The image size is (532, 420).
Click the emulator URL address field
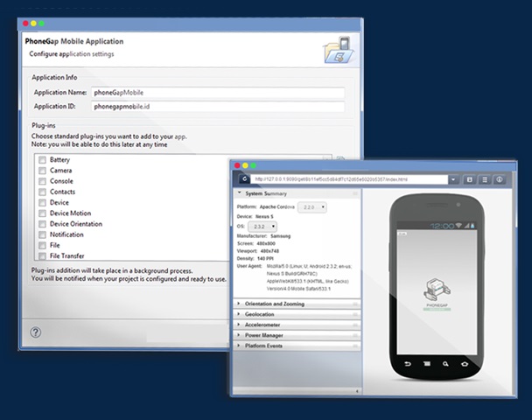pos(349,179)
